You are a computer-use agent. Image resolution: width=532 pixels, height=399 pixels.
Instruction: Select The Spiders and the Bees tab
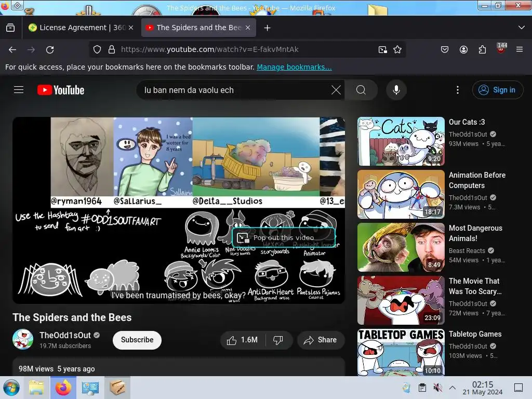(198, 28)
